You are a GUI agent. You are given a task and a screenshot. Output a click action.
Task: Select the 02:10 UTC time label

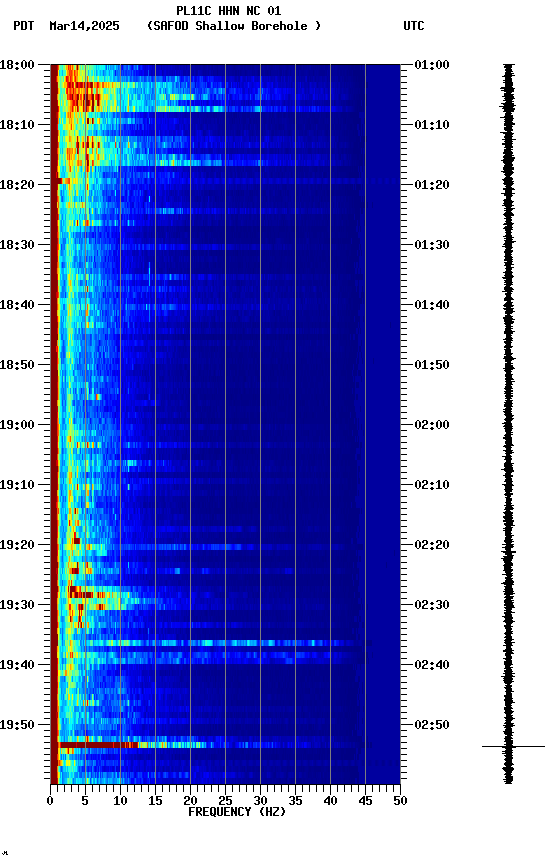point(432,485)
